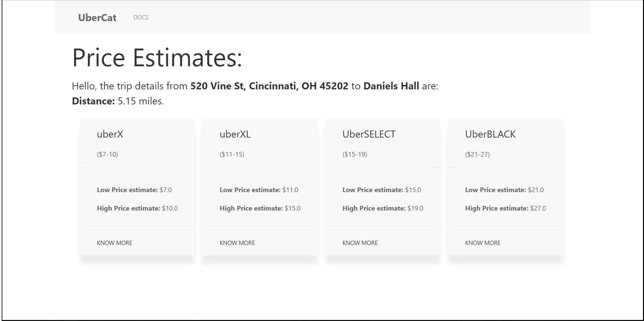Click the ($7-10) price range text

click(107, 154)
